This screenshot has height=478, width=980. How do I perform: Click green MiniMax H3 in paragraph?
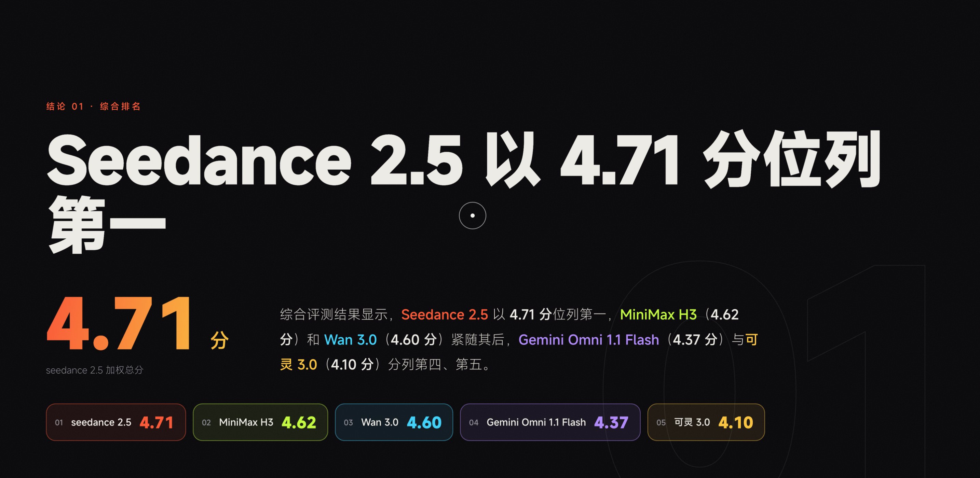click(x=658, y=314)
